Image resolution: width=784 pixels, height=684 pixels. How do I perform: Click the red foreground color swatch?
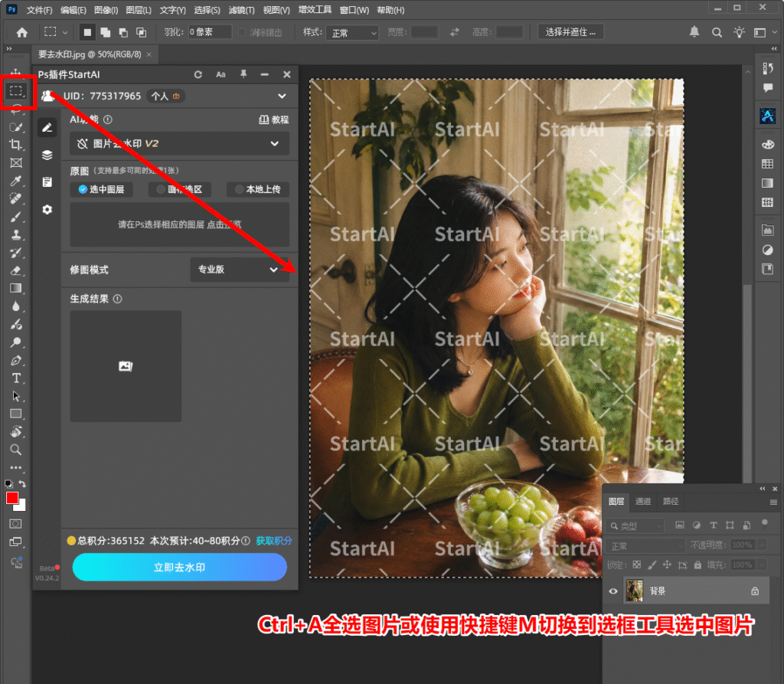pyautogui.click(x=11, y=498)
